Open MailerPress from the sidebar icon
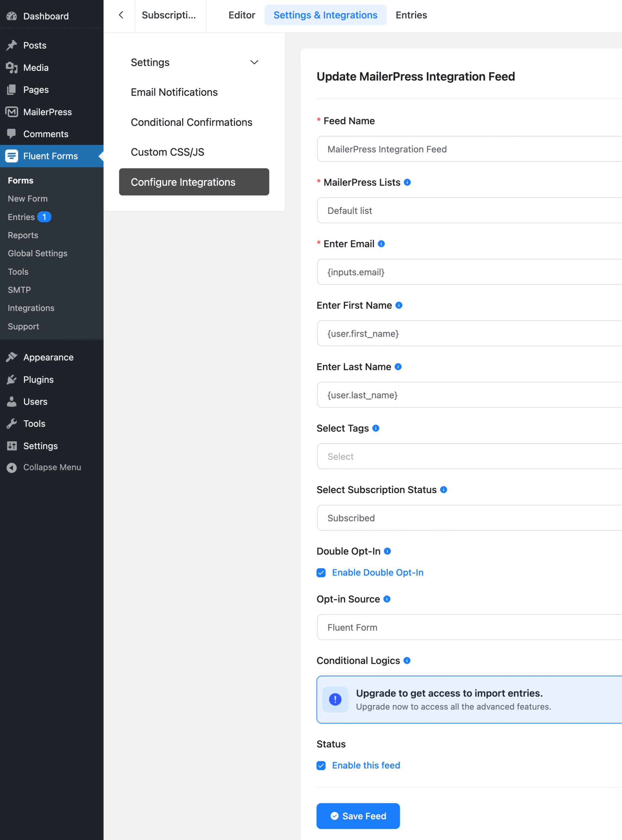Viewport: 622px width, 840px height. pyautogui.click(x=12, y=112)
